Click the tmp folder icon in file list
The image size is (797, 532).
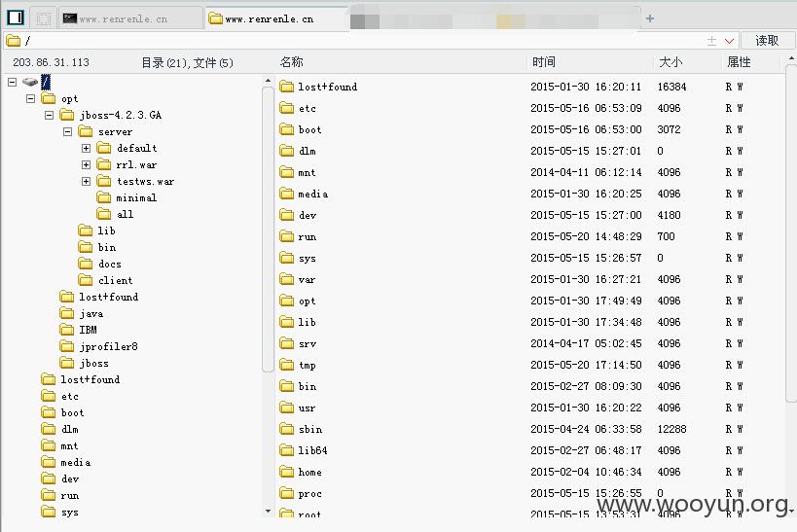coord(287,365)
